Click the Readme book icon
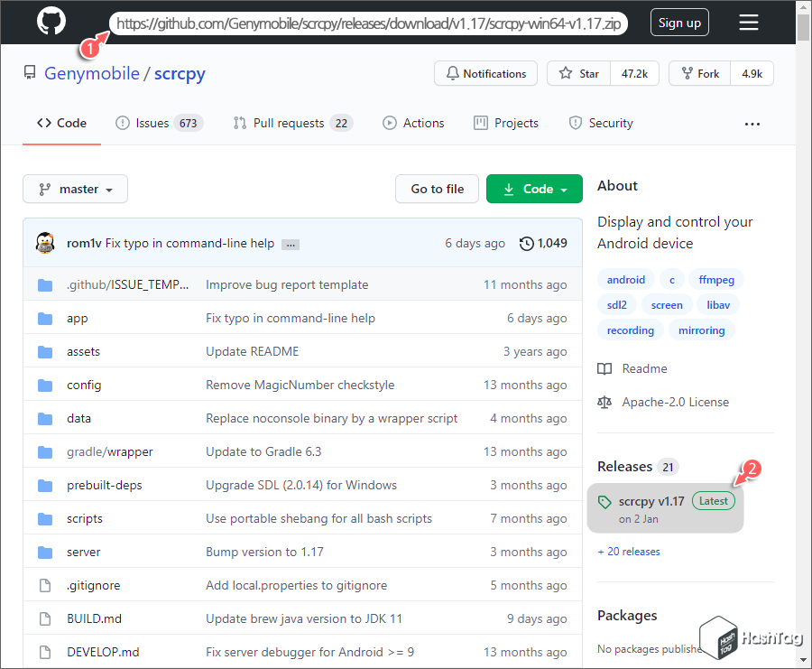812x669 pixels. pyautogui.click(x=606, y=368)
